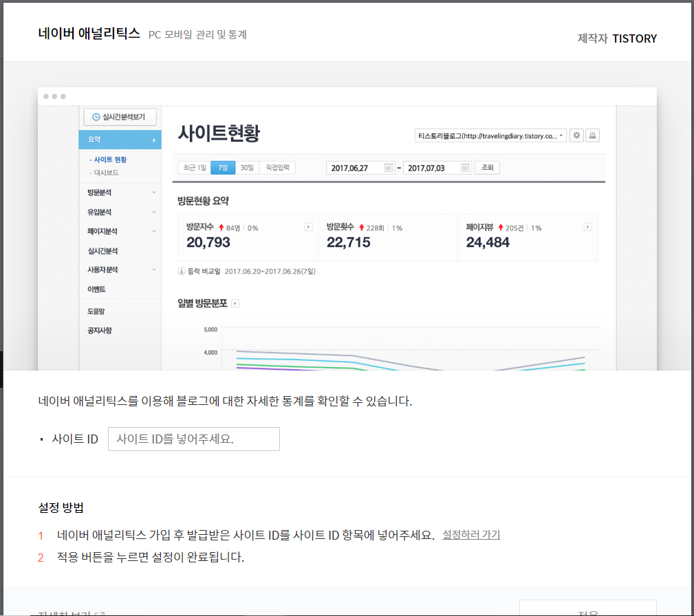Click the start date field 2017.06.27
This screenshot has height=616, width=694.
(360, 168)
